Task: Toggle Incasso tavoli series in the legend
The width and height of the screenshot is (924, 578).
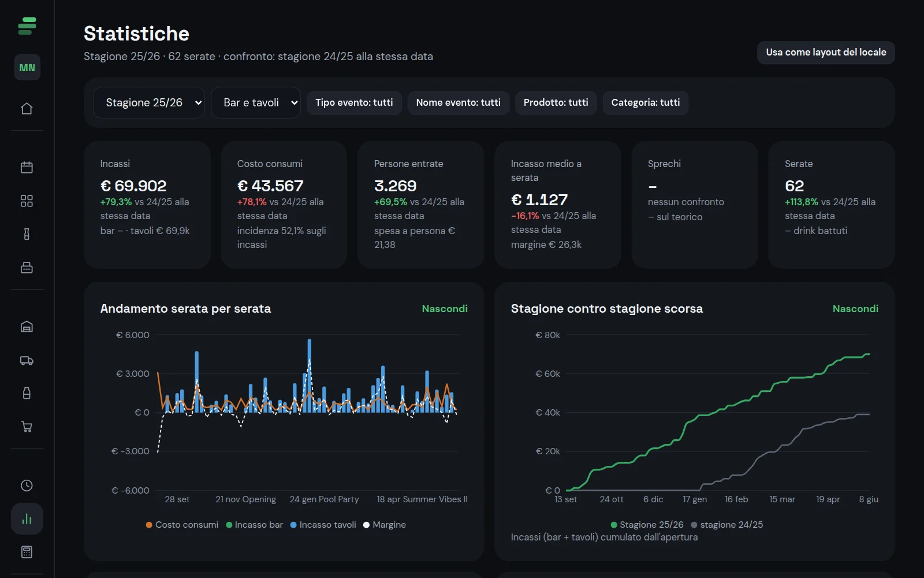Action: [323, 525]
